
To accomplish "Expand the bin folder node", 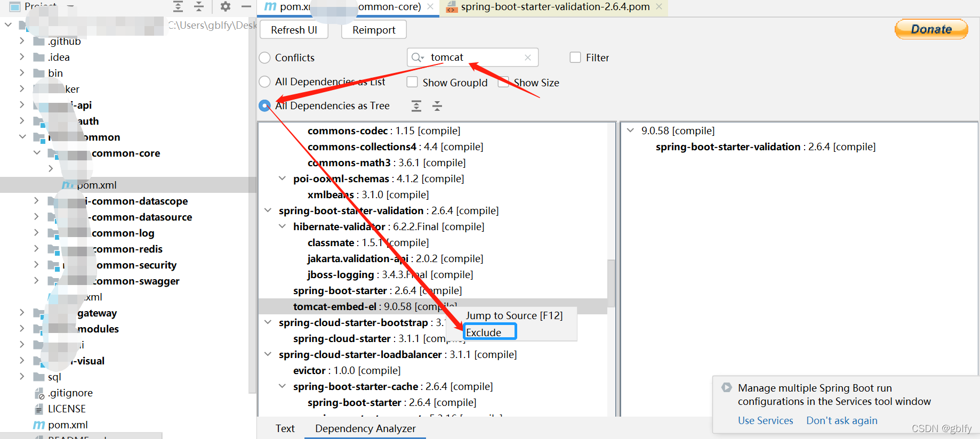I will coord(22,73).
